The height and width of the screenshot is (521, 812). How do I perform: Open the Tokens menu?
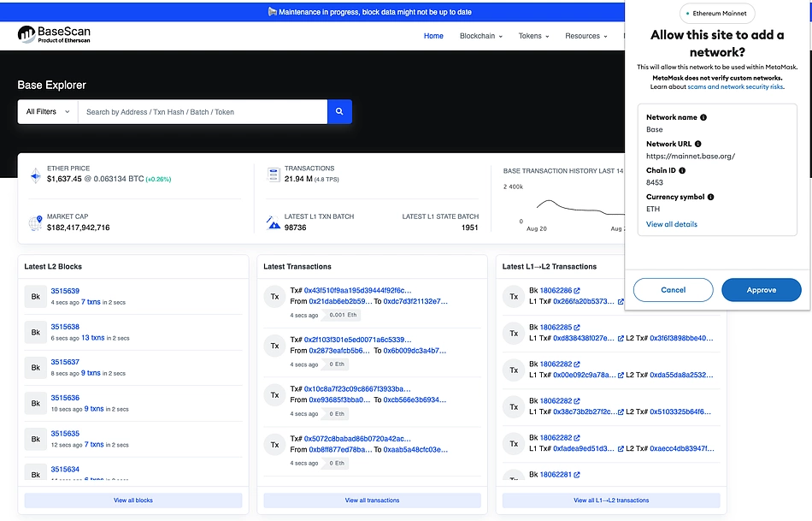533,36
